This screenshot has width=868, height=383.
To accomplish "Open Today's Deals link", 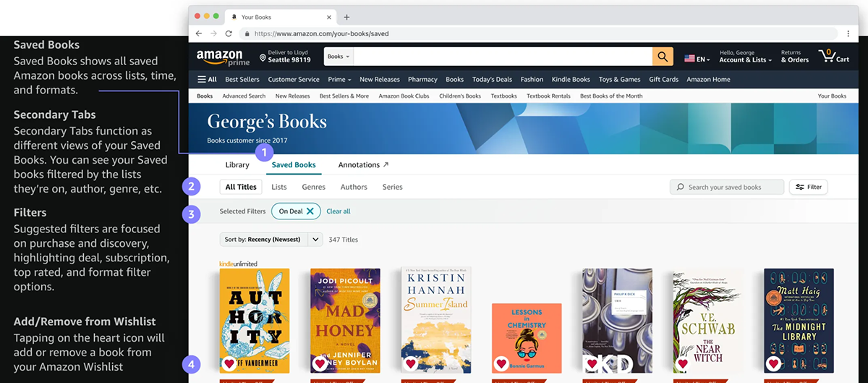I will (x=492, y=80).
